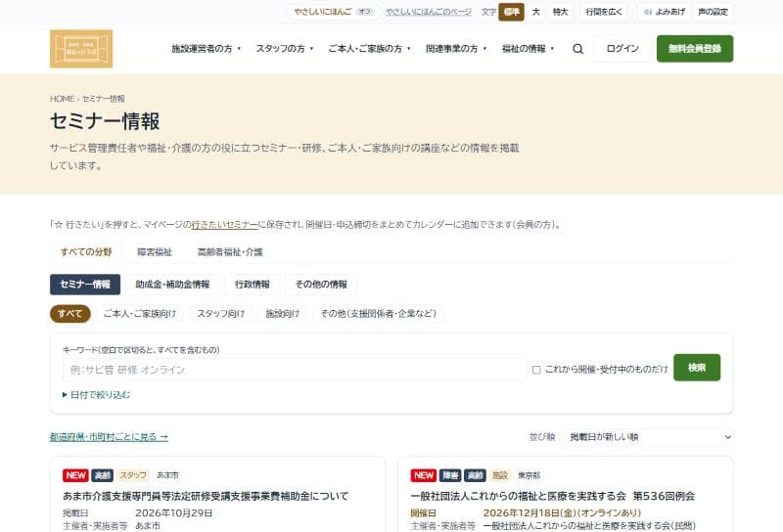Expand 関連事業の方 menu
This screenshot has width=783, height=532.
click(x=456, y=49)
